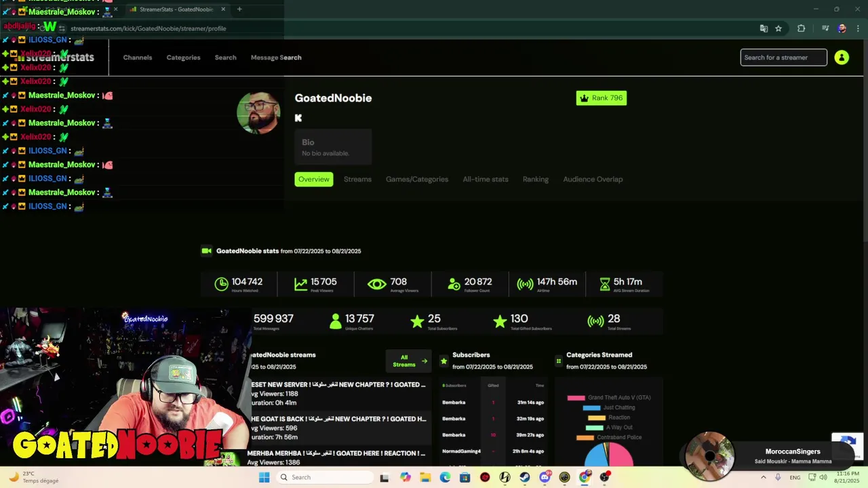
Task: Open the ENG language indicator
Action: [x=795, y=477]
